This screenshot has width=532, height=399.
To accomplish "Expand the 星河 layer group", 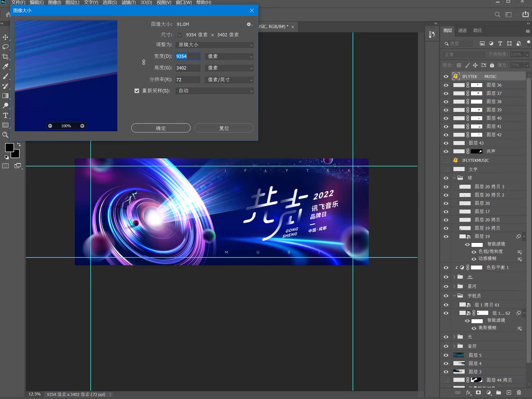I will click(454, 286).
